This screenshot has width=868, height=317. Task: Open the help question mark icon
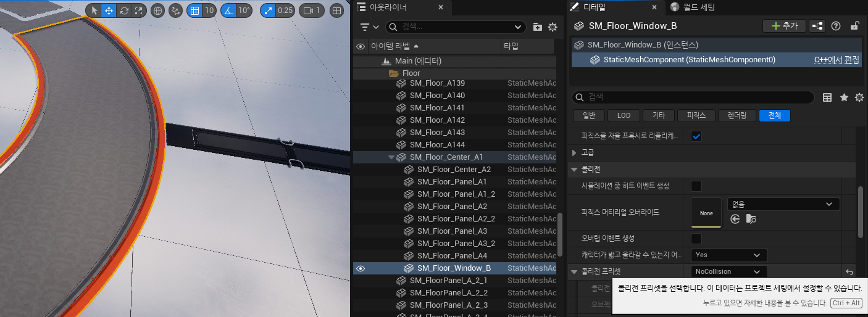(836, 26)
